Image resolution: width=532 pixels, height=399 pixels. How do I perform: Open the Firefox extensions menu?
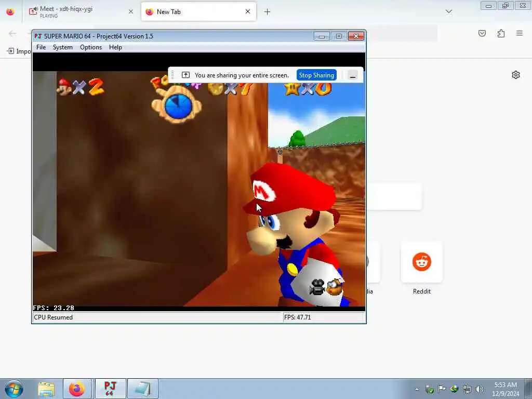click(x=501, y=33)
